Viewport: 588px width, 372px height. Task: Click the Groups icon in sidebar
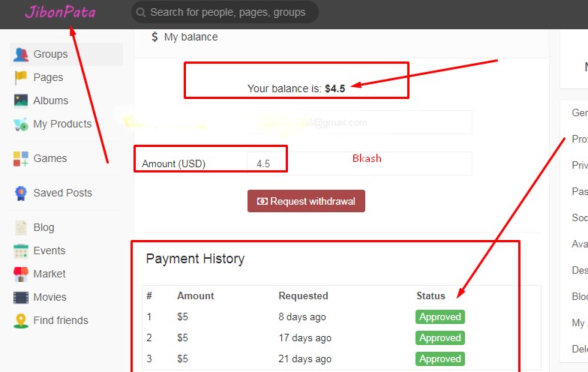[21, 54]
